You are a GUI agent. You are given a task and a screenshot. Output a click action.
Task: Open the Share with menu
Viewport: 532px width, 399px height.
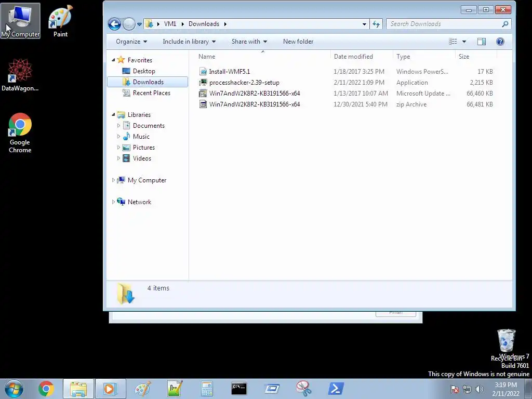tap(249, 42)
